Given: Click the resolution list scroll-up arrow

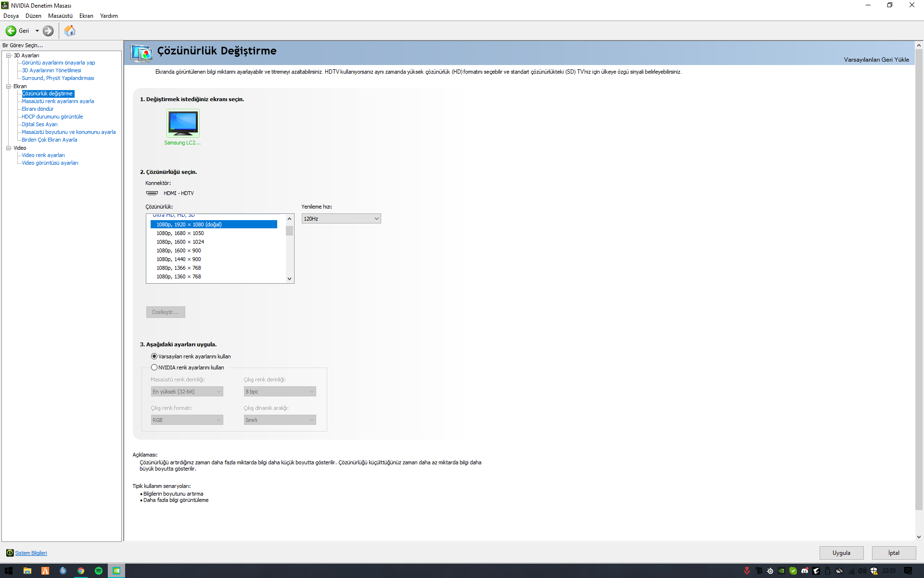Looking at the screenshot, I should [289, 219].
